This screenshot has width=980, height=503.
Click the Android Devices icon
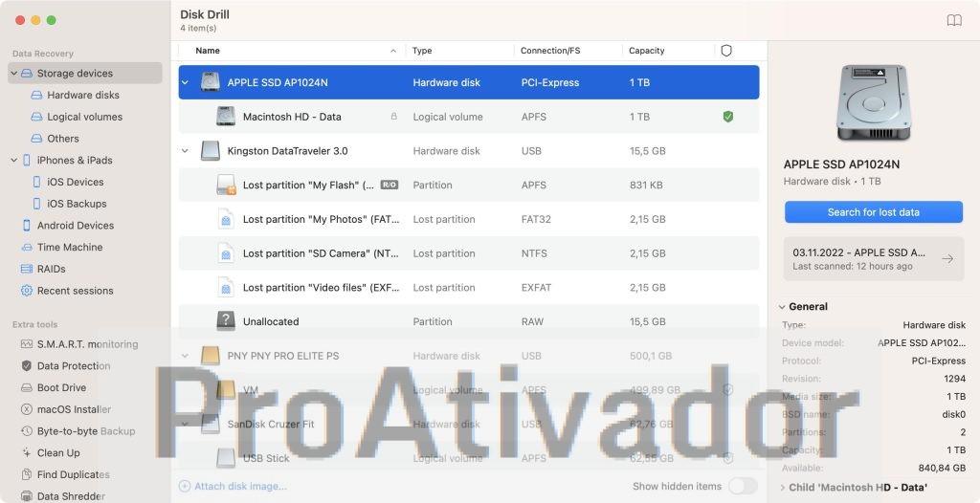click(26, 226)
